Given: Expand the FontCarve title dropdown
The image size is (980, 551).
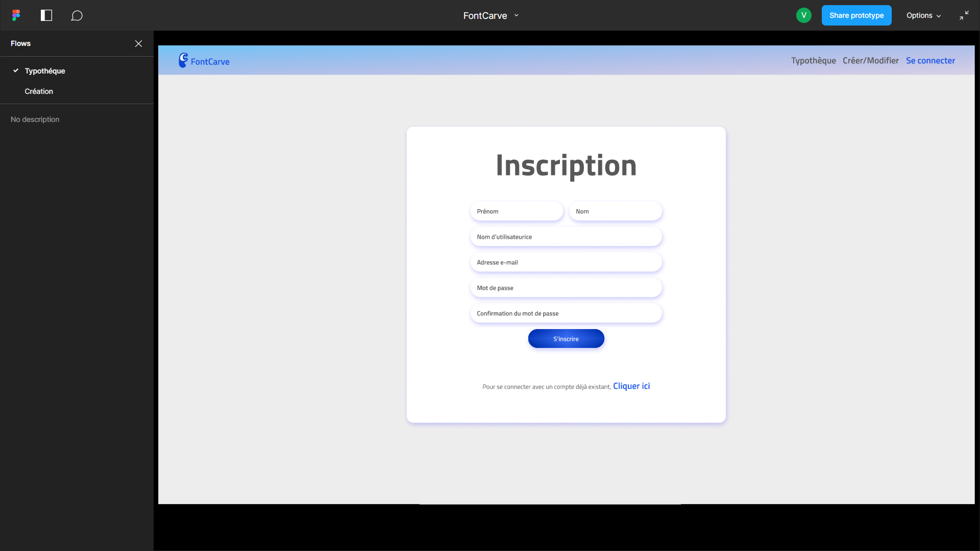Looking at the screenshot, I should click(516, 15).
